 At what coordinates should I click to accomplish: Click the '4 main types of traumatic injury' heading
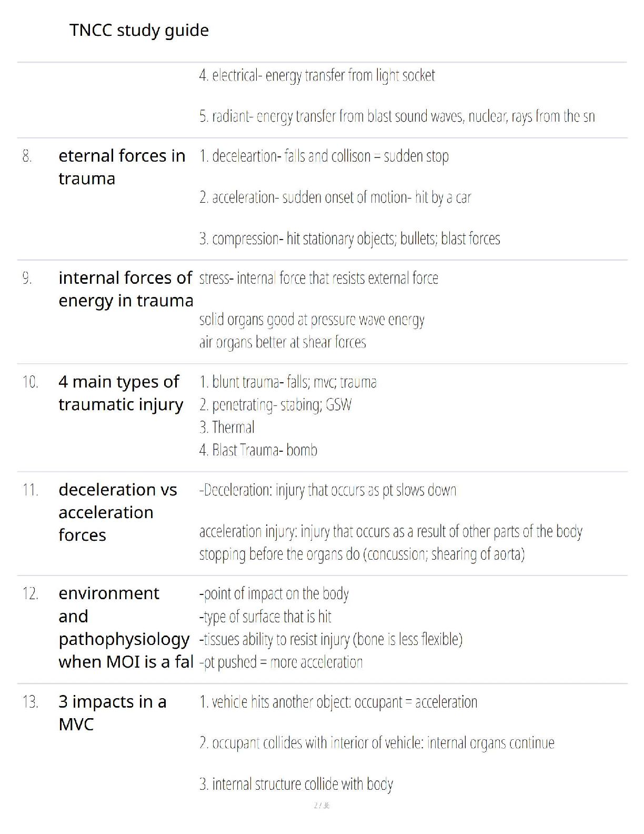121,393
